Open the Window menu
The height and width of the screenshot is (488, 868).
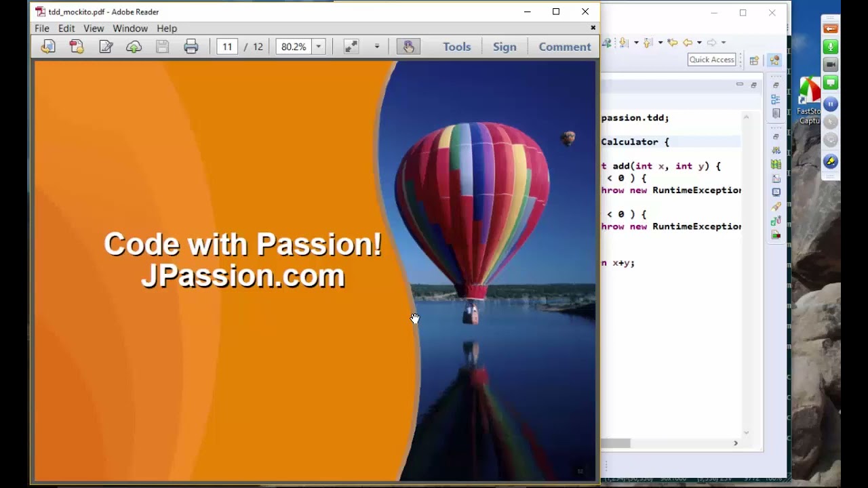(x=130, y=28)
